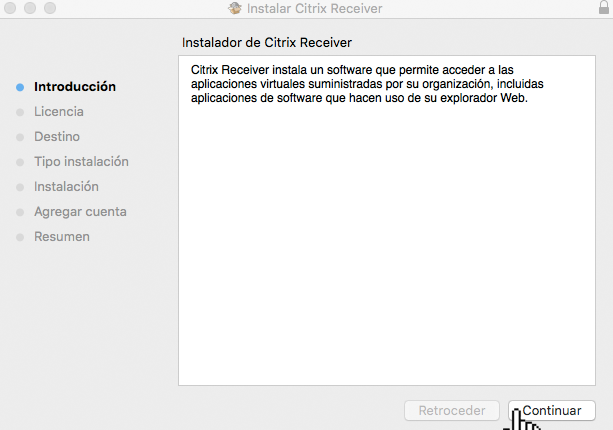The height and width of the screenshot is (430, 613).
Task: Select the Resumen step in sidebar
Action: pyautogui.click(x=62, y=236)
